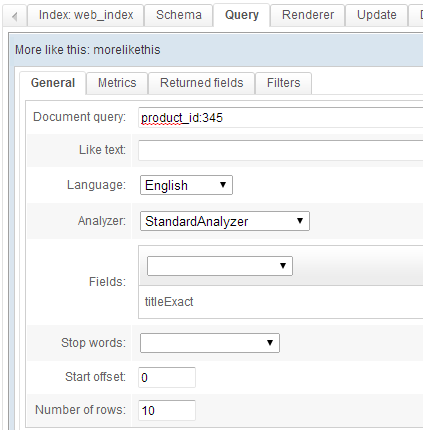Click the Number of rows field

167,410
